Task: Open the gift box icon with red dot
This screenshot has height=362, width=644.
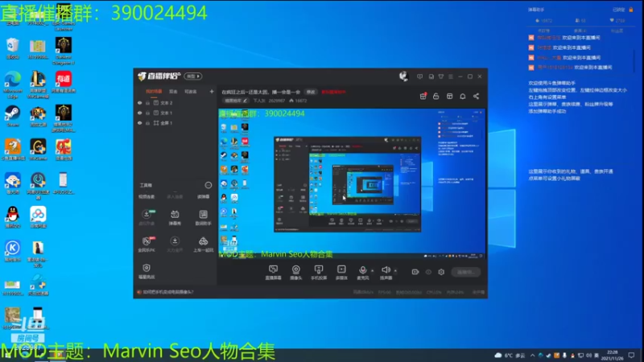Action: click(x=423, y=96)
